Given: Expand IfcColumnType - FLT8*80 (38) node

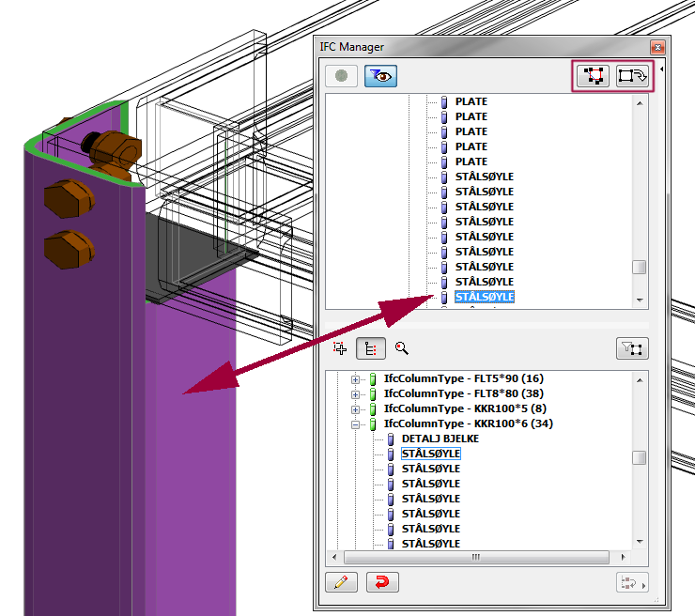Looking at the screenshot, I should (x=355, y=394).
